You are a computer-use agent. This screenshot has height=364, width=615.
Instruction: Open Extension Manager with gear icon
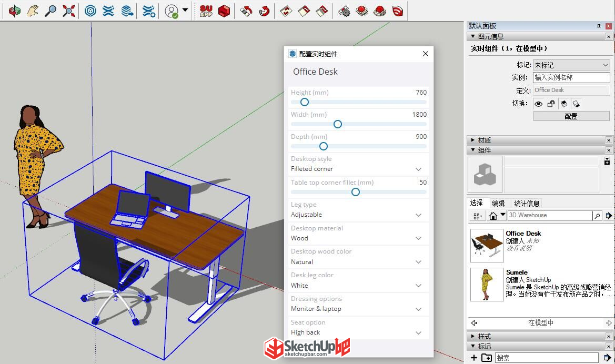149,11
